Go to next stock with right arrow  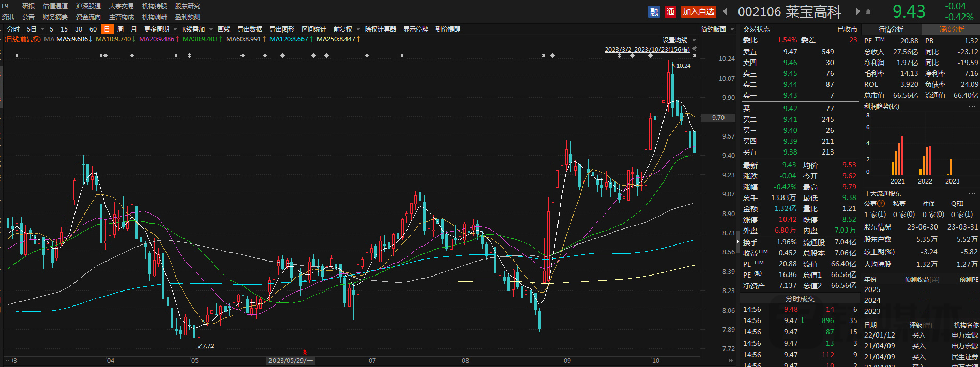pyautogui.click(x=858, y=11)
